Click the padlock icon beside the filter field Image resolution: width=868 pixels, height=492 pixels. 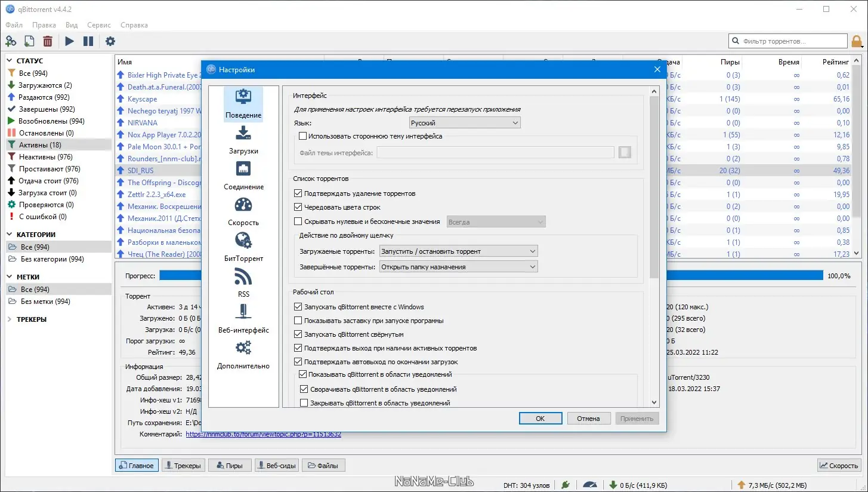point(857,41)
